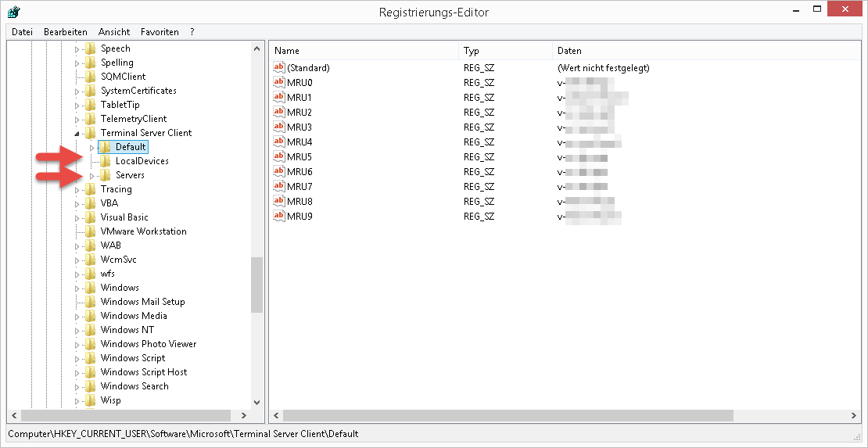The image size is (868, 448).
Task: Select the Windows Script Host key
Action: pyautogui.click(x=144, y=372)
